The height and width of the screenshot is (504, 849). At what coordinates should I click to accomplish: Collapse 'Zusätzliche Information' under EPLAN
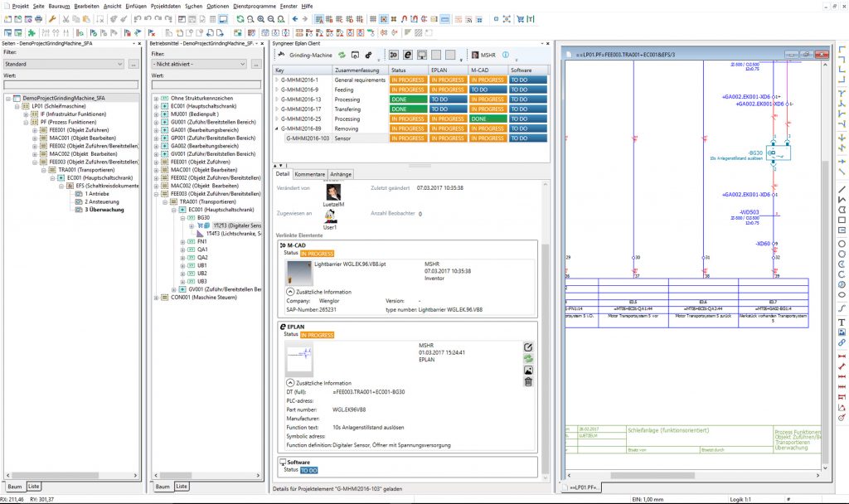point(289,383)
